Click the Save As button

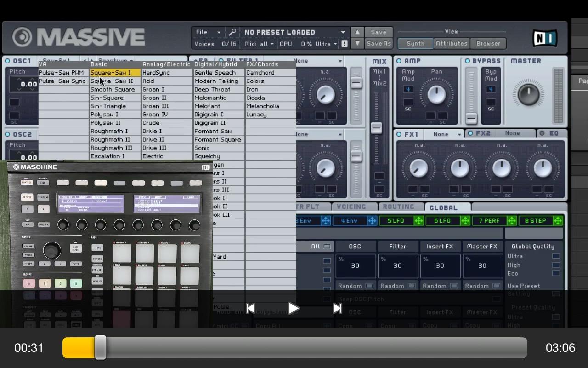[x=379, y=44]
